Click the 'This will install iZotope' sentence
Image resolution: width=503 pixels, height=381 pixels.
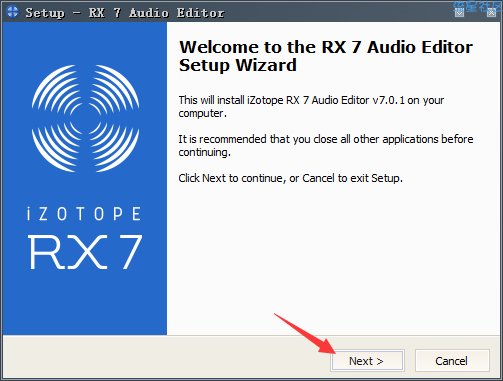point(311,106)
